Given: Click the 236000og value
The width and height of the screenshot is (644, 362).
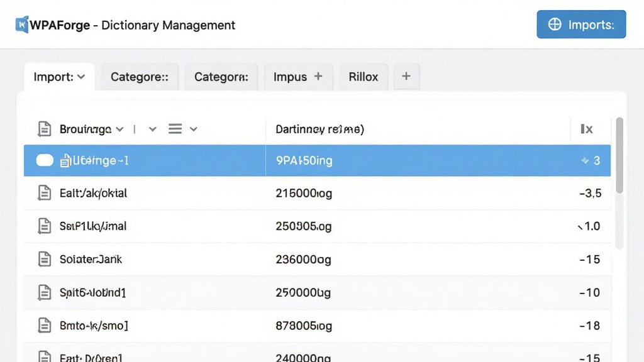Looking at the screenshot, I should (304, 260).
